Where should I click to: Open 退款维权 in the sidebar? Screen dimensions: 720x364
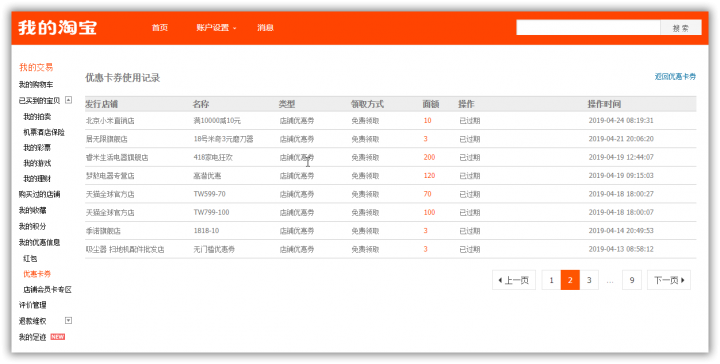[33, 321]
